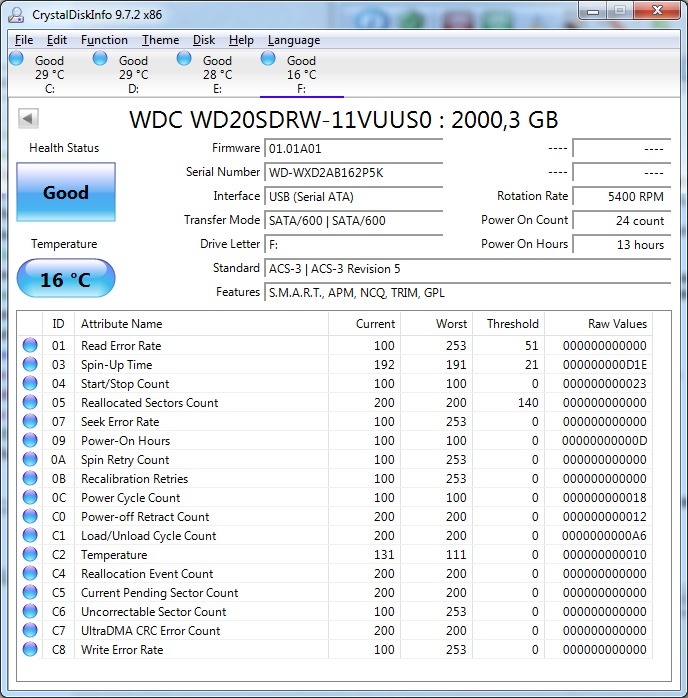Click the Rotation Rate value 5400 RPM
688x698 pixels.
(622, 196)
